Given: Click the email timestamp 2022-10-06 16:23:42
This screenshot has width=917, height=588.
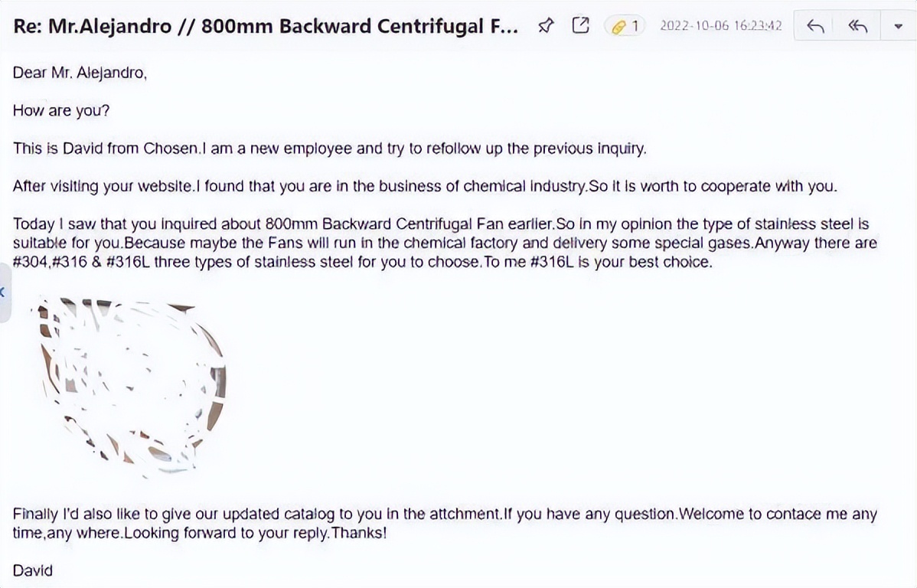Looking at the screenshot, I should click(720, 26).
